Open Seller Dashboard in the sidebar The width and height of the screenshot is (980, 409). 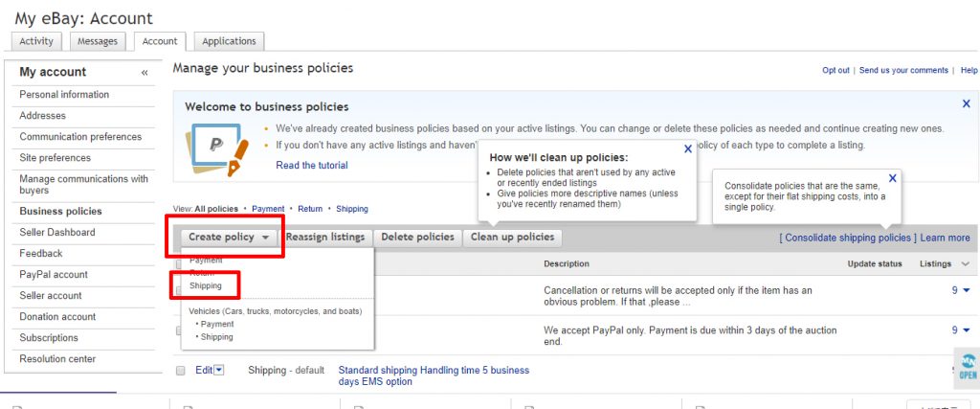coord(56,232)
